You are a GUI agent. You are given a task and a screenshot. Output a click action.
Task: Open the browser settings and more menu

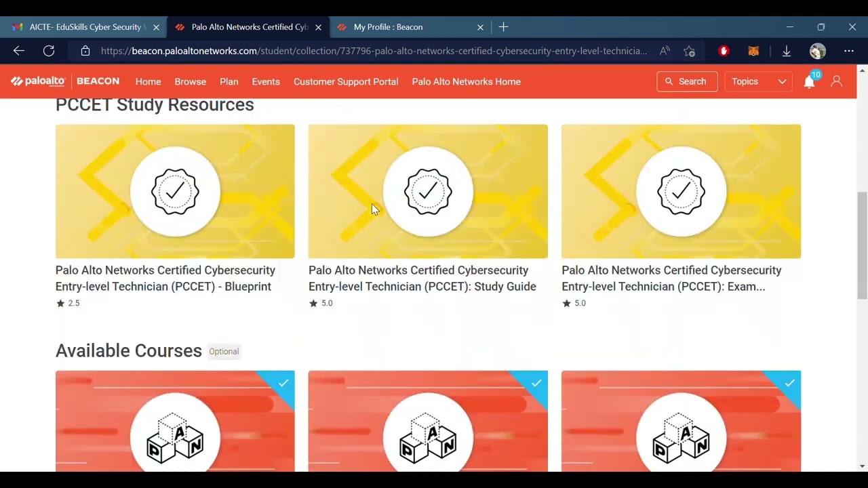(849, 51)
